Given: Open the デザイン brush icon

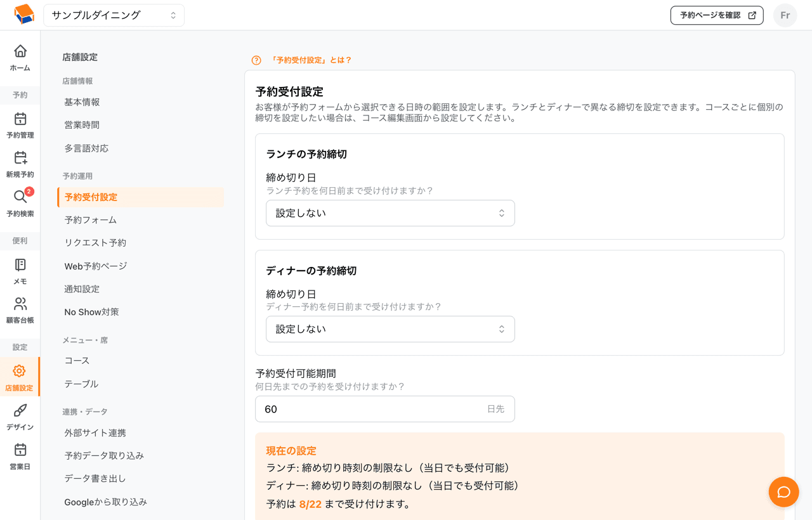Looking at the screenshot, I should [x=20, y=410].
